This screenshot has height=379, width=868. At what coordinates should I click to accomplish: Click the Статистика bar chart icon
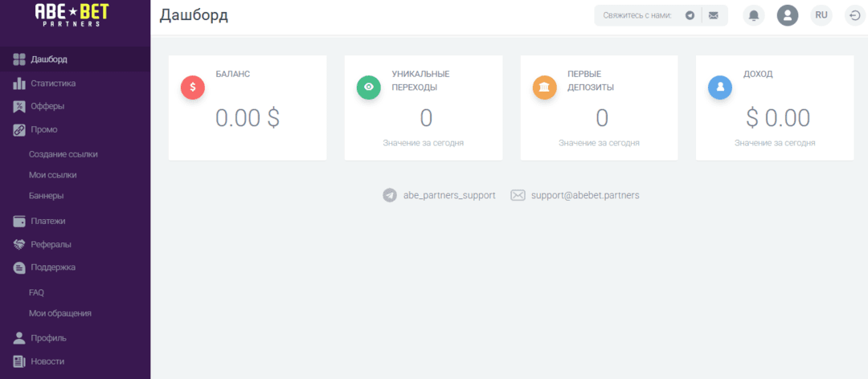(19, 84)
